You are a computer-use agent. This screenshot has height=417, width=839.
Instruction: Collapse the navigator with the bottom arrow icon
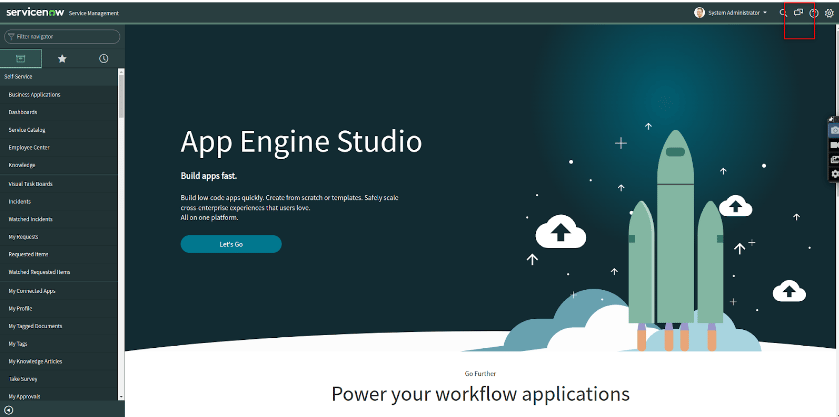pos(9,411)
